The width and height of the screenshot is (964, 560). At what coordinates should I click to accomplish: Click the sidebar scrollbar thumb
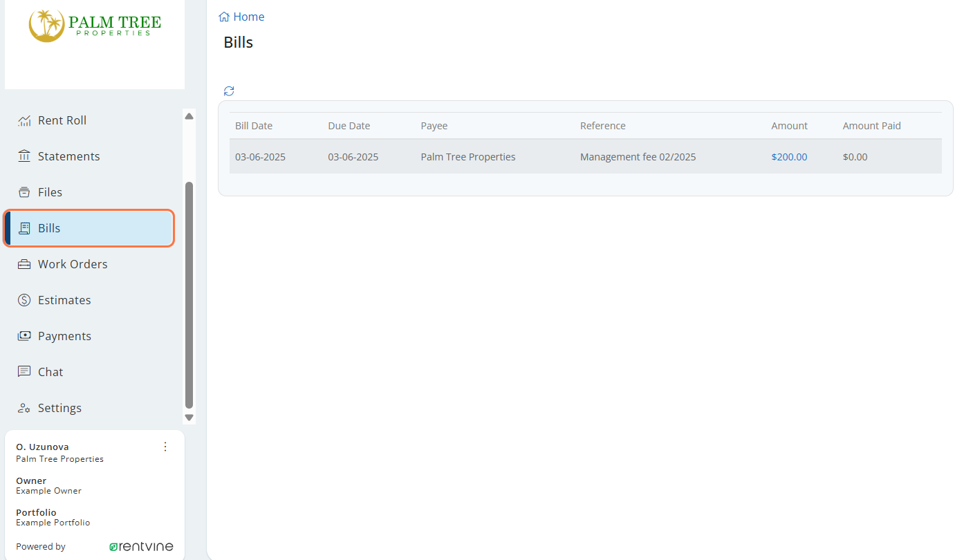[189, 295]
